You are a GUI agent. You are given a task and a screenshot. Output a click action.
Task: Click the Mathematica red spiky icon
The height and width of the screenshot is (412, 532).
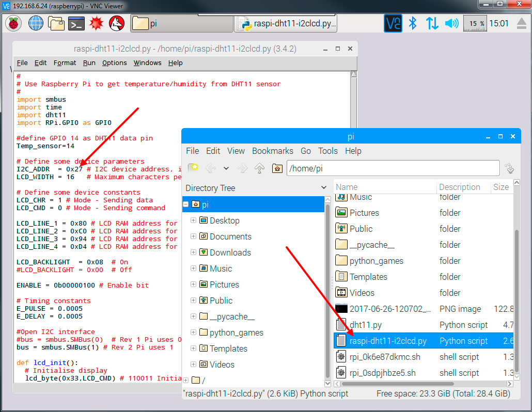pos(97,23)
